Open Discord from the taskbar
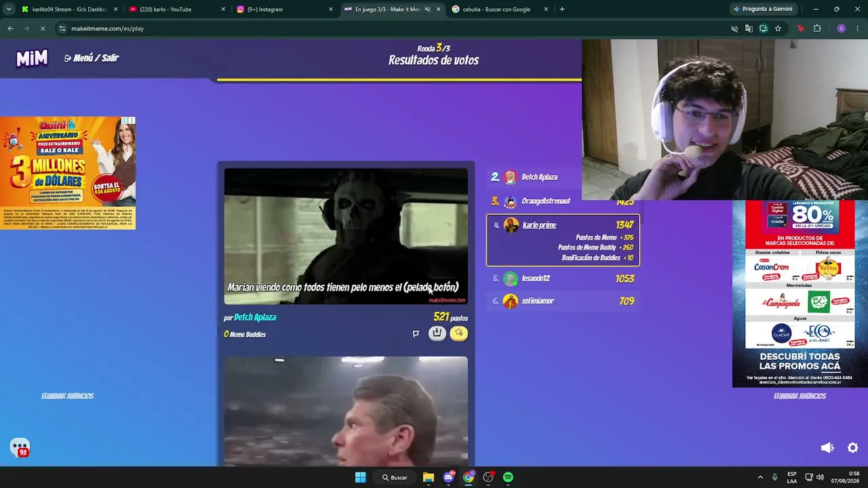 click(x=448, y=477)
